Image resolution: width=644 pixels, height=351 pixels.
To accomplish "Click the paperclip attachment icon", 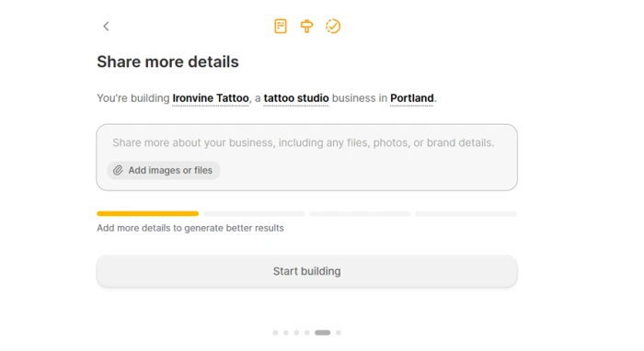I will (118, 170).
